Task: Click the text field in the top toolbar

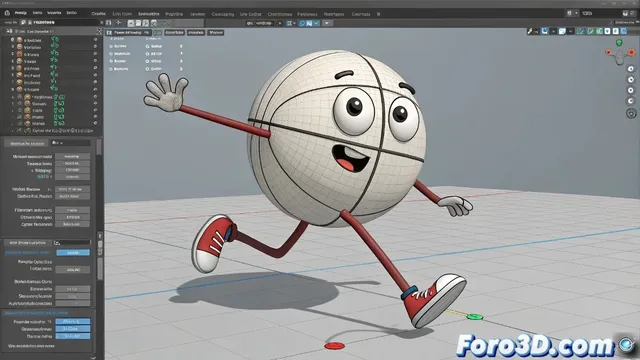Action: pos(261,23)
